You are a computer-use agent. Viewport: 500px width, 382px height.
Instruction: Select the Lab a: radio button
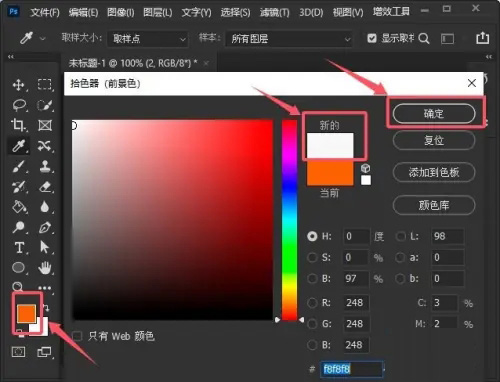[x=400, y=257]
